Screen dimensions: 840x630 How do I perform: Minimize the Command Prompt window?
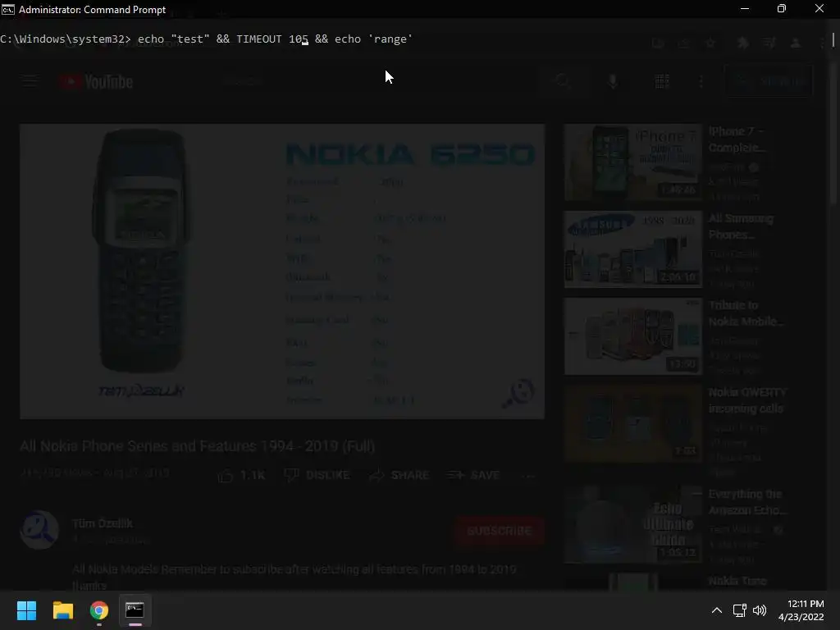(x=745, y=9)
